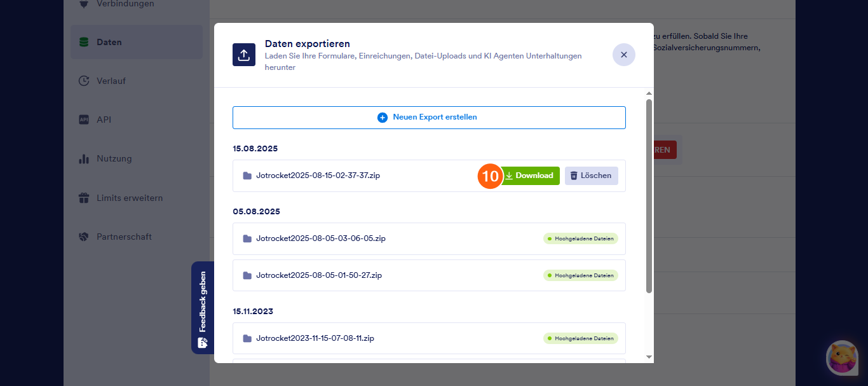868x386 pixels.
Task: Click folder icon of Jotrocket2025-08-05-01-50-27.zip
Action: [x=247, y=275]
